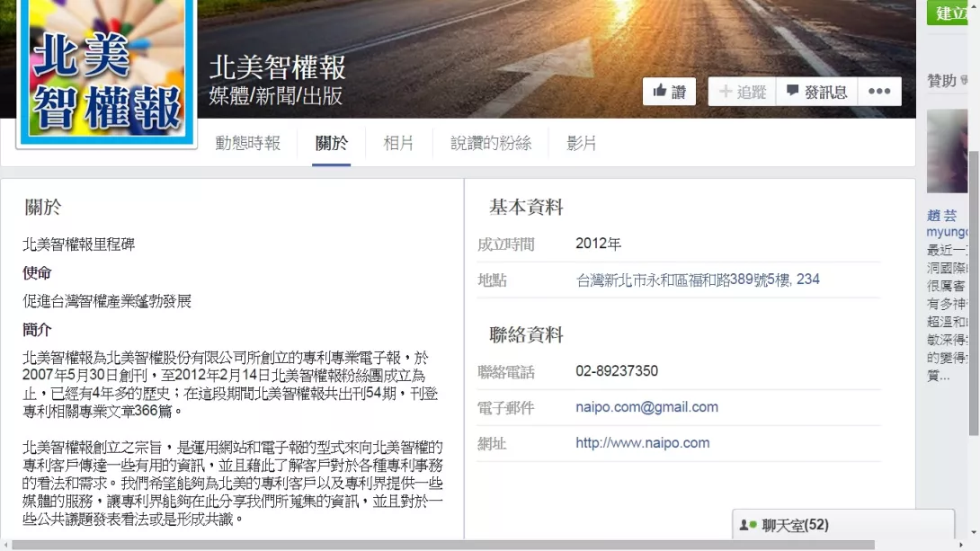Click the 媒體/新聞/出版 category text
980x551 pixels.
[x=276, y=95]
